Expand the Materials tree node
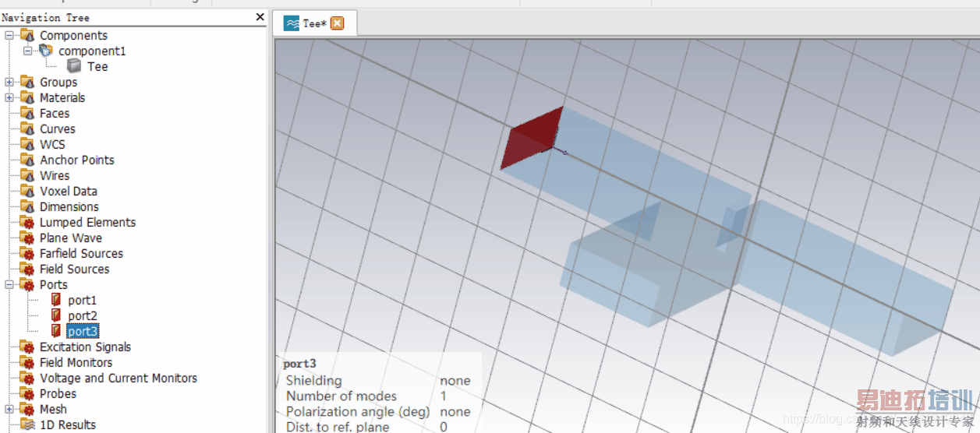Image resolution: width=980 pixels, height=433 pixels. (9, 97)
